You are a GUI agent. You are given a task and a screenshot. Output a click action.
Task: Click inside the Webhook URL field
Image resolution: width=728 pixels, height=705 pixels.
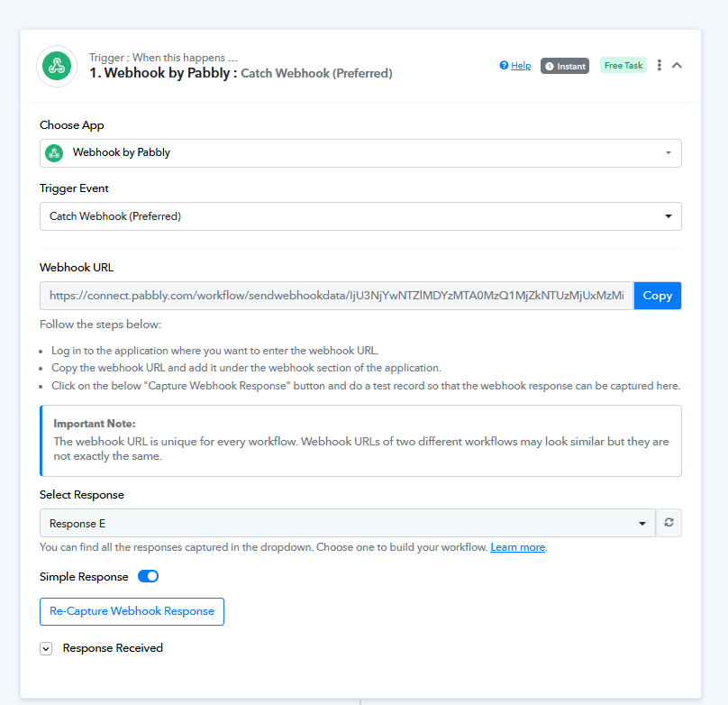pyautogui.click(x=337, y=296)
